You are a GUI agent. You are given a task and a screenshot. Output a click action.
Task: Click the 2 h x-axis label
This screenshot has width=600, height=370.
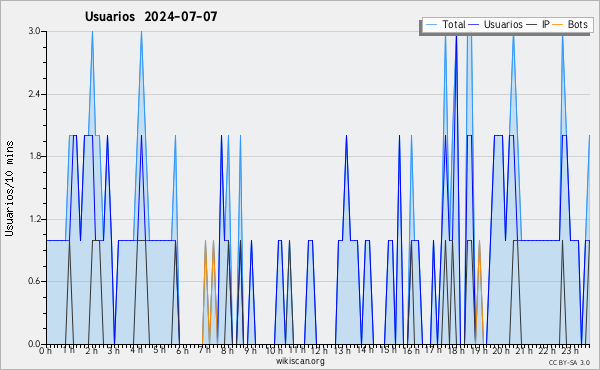[x=91, y=351]
